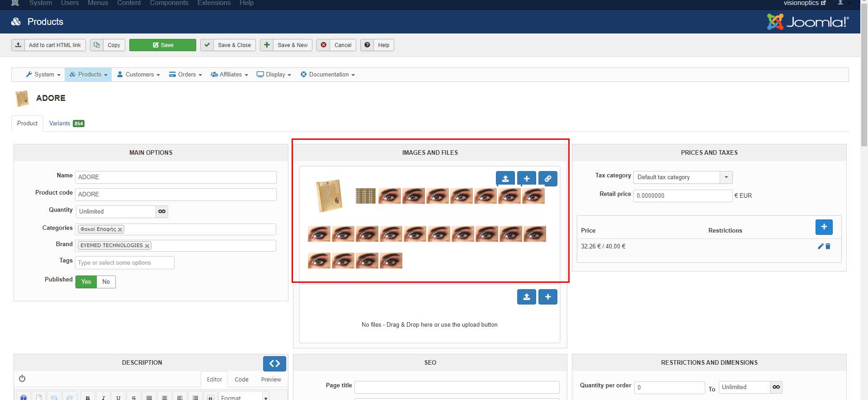Click the gold product box image thumbnail
The image size is (868, 400).
point(329,195)
